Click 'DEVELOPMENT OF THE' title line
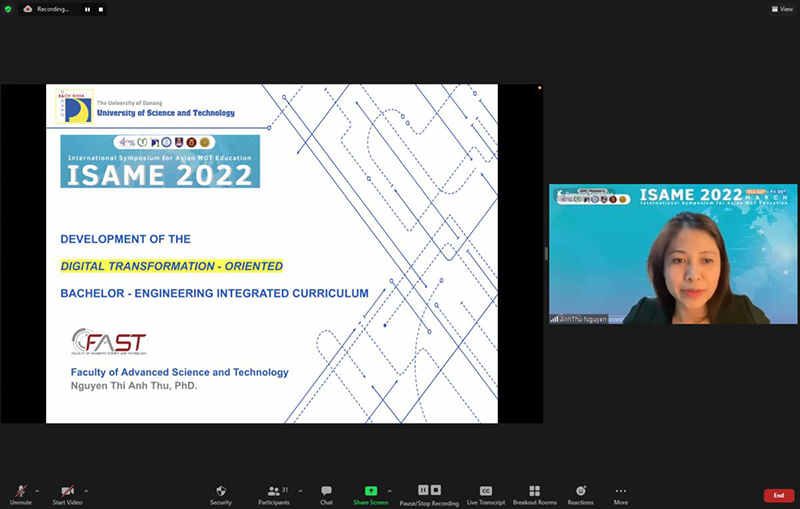This screenshot has width=800, height=509. coord(126,239)
